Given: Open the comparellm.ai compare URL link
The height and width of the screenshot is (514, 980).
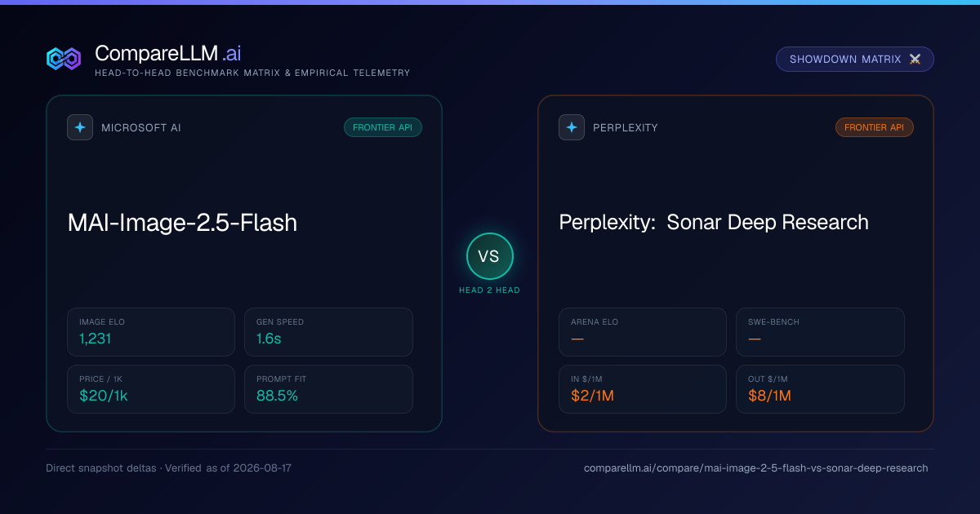Looking at the screenshot, I should 755,468.
